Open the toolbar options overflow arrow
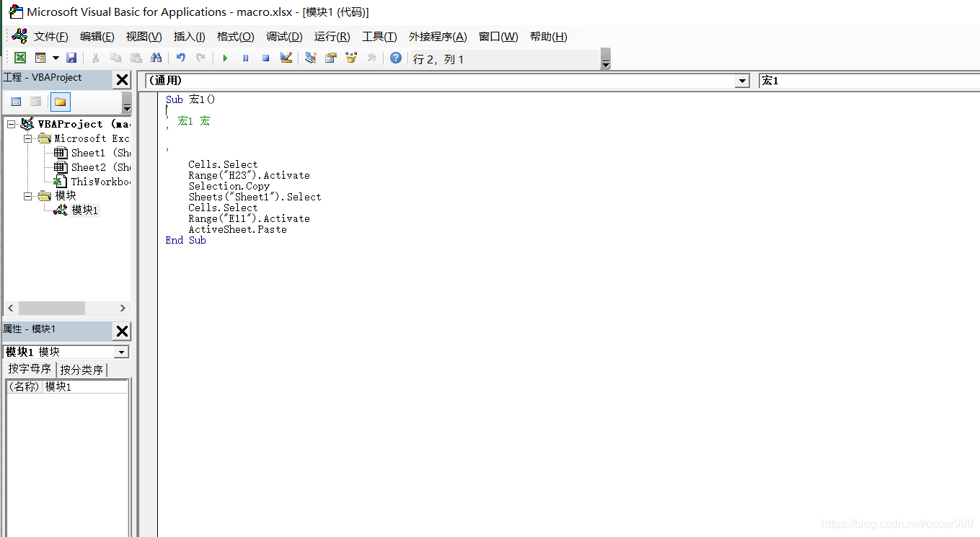 606,59
